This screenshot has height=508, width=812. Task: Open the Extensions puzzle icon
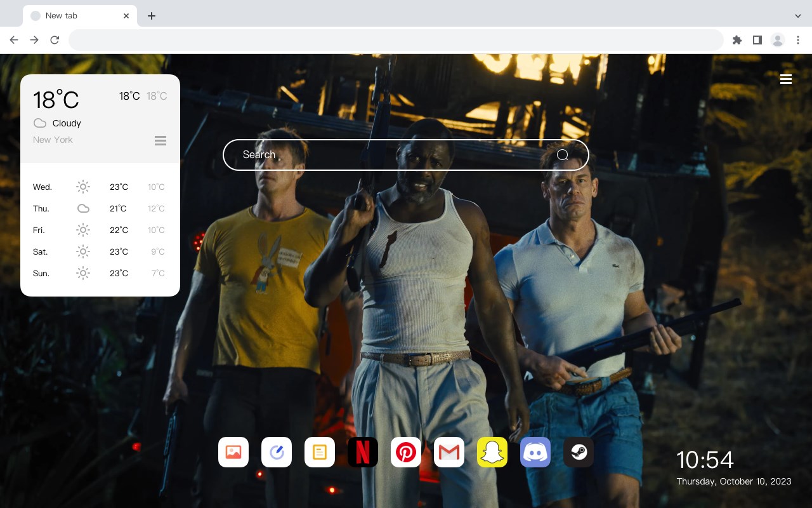[x=737, y=40]
